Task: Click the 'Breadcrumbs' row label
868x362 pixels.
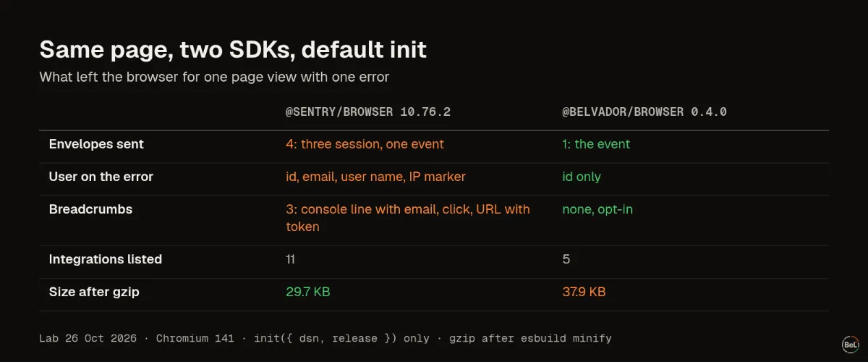Action: coord(90,209)
